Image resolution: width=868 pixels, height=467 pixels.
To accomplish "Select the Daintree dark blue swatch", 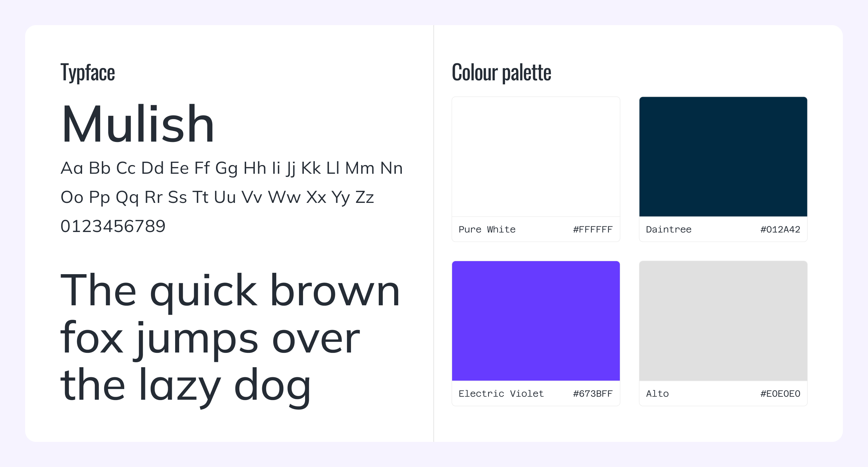I will click(x=723, y=157).
